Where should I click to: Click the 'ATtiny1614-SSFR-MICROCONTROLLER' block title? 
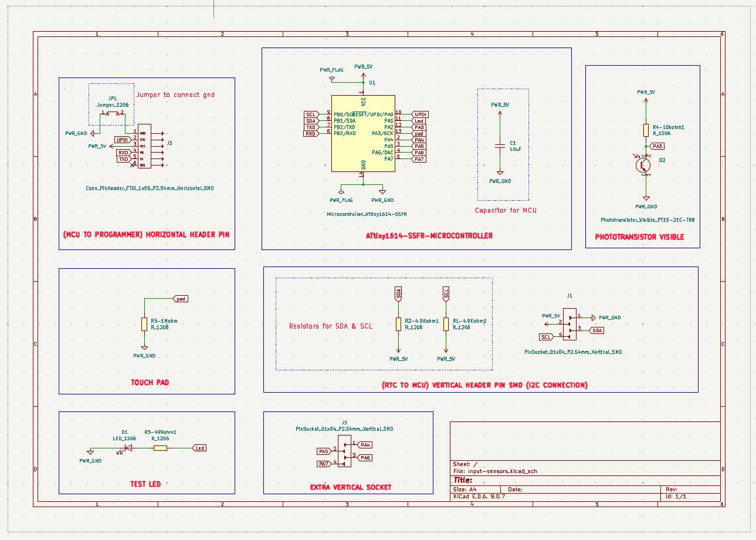click(x=429, y=236)
